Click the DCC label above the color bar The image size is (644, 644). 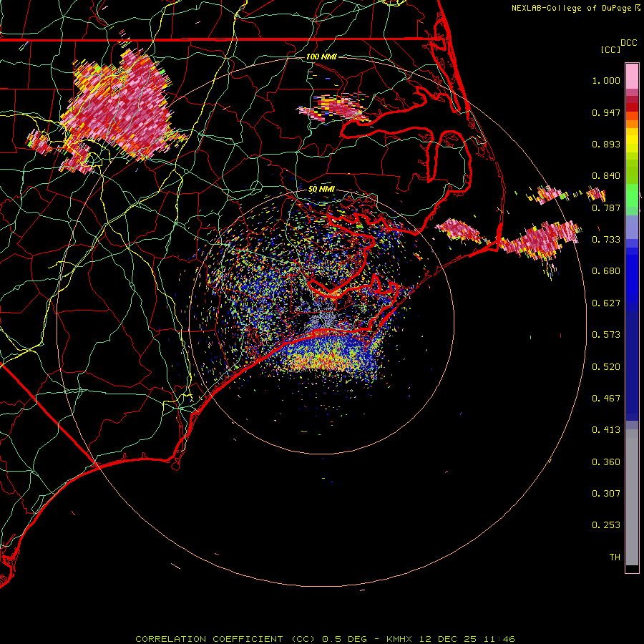(629, 43)
